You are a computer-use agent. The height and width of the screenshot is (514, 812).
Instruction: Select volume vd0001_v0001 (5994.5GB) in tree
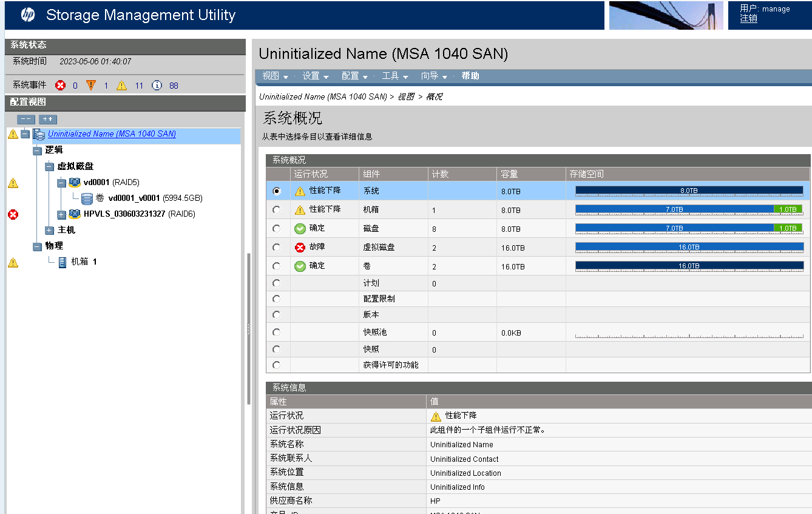pyautogui.click(x=149, y=198)
